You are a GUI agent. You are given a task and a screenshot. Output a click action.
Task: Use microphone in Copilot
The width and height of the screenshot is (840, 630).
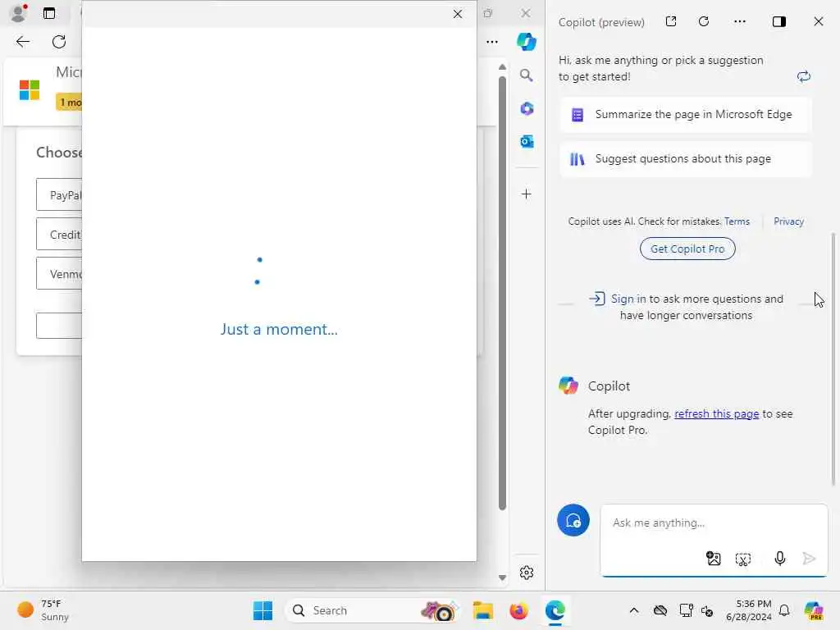pyautogui.click(x=780, y=559)
